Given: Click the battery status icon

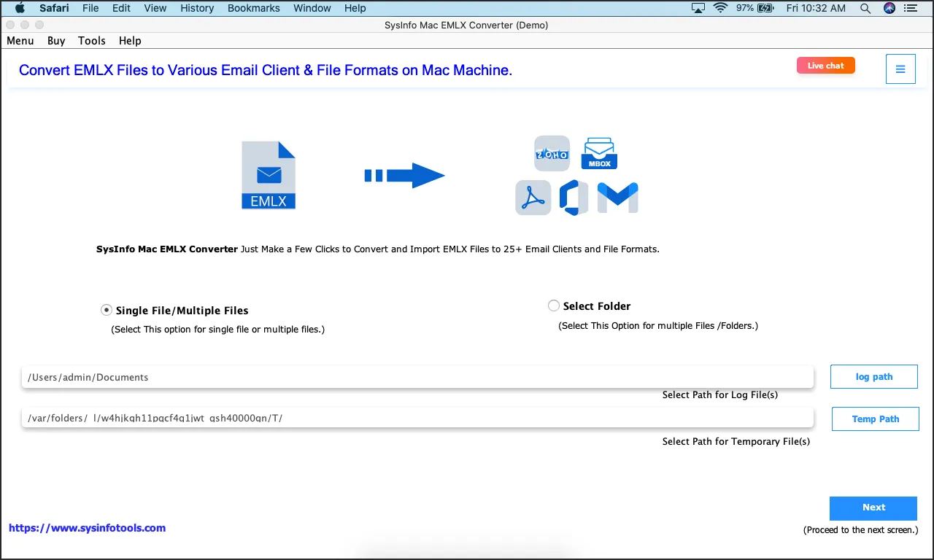Looking at the screenshot, I should 765,8.
